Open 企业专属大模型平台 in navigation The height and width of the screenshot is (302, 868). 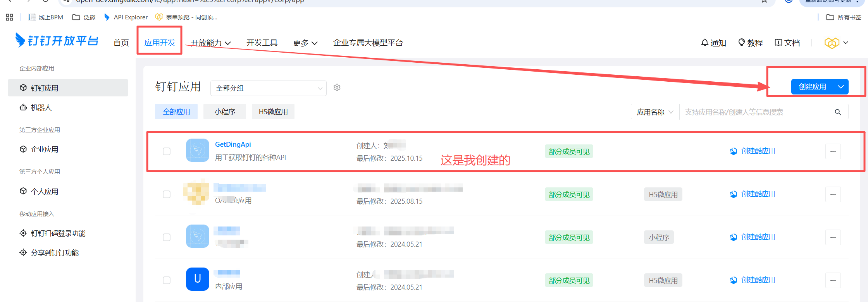click(368, 43)
